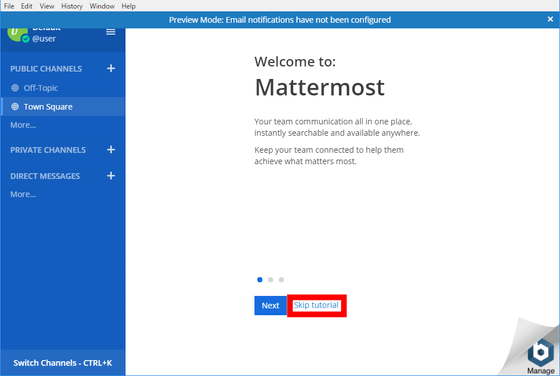Click the user avatar icon
This screenshot has width=560, height=376.
(17, 34)
